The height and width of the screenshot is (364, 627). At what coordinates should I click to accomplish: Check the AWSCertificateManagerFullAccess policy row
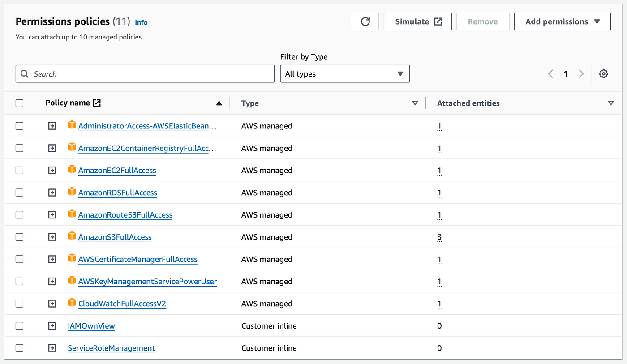coord(19,259)
